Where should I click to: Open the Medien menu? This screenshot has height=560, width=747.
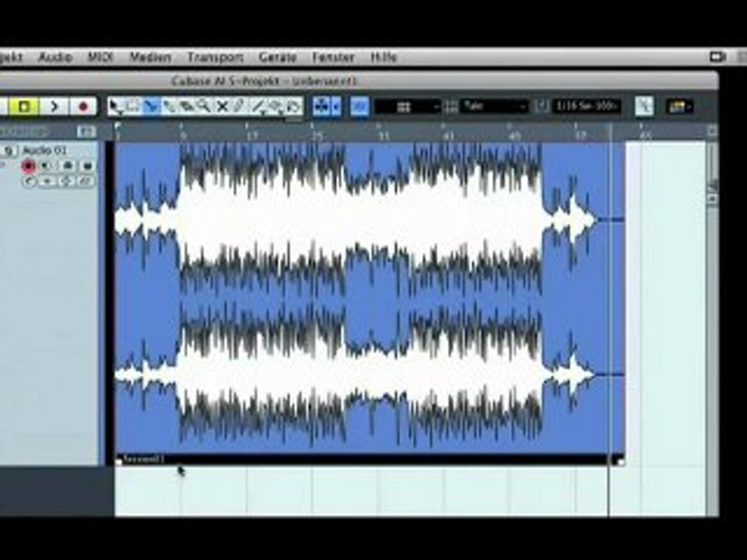pos(150,57)
